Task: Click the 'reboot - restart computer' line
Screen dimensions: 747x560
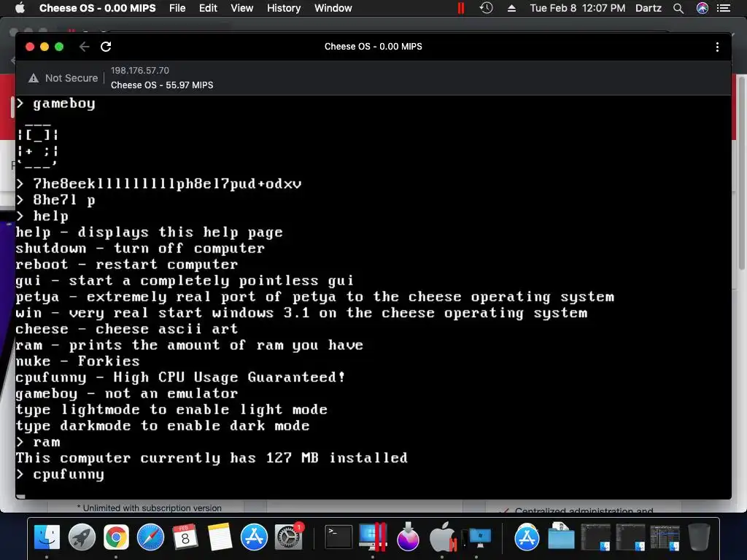Action: coord(127,264)
